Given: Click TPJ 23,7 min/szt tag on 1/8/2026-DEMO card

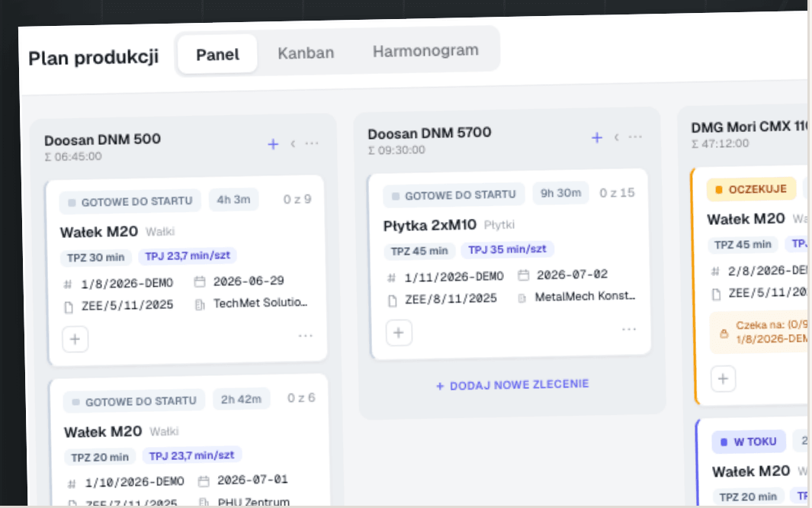Looking at the screenshot, I should (188, 256).
